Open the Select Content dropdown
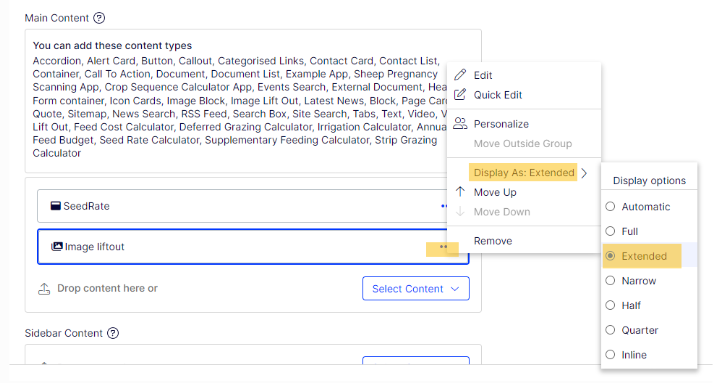The image size is (714, 383). coord(416,288)
